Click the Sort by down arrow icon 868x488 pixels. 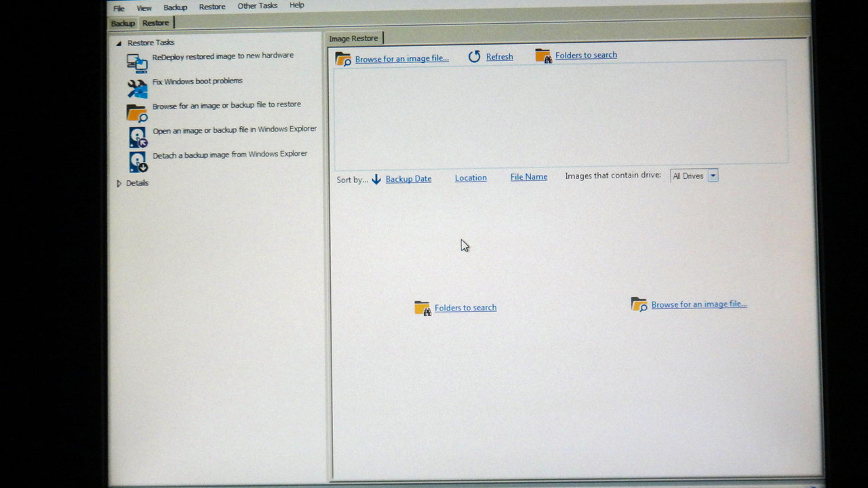[x=376, y=179]
